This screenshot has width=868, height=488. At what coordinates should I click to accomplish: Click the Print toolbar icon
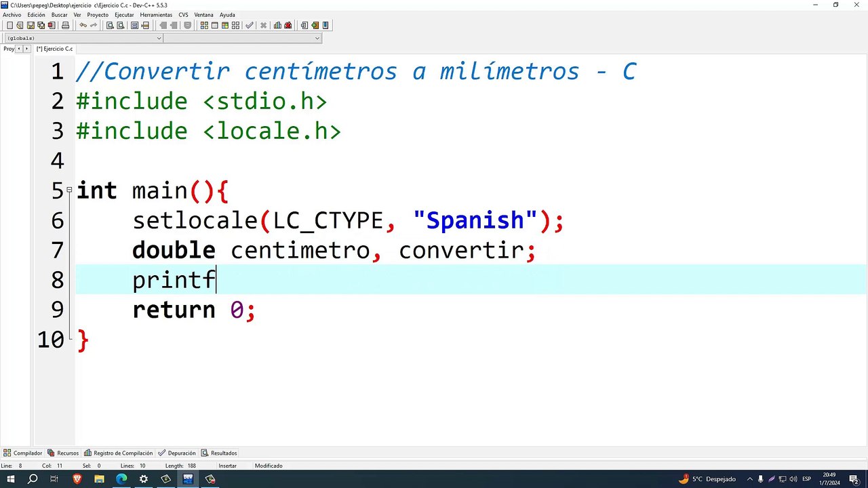[65, 26]
